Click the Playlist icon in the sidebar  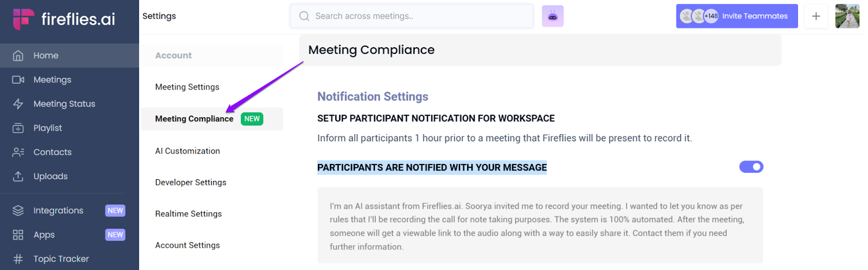(x=18, y=128)
